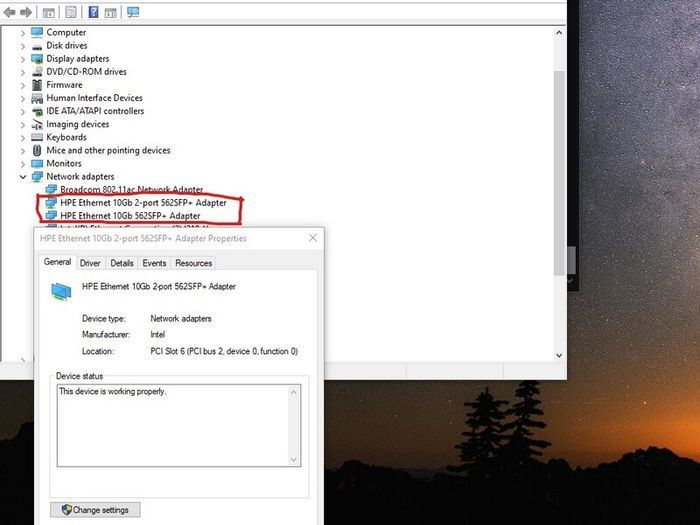Click the Broadcom 802.11ac adapter icon
Viewport: 700px width, 525px height.
pos(51,189)
